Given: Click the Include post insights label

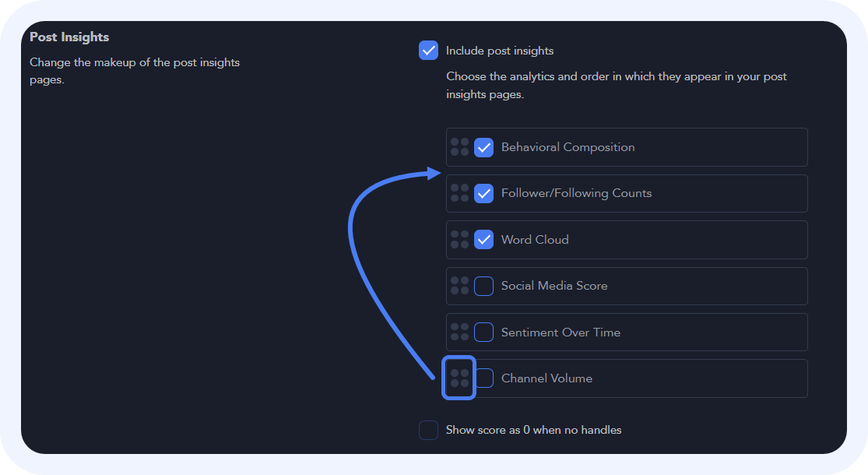Looking at the screenshot, I should [x=500, y=51].
